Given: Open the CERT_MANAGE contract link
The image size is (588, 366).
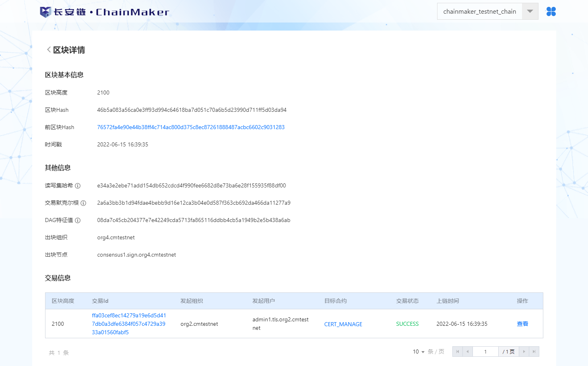Looking at the screenshot, I should (343, 324).
